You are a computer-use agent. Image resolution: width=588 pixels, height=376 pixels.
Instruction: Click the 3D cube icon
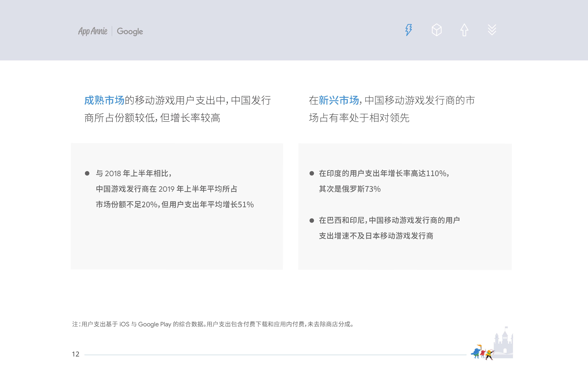(x=436, y=30)
